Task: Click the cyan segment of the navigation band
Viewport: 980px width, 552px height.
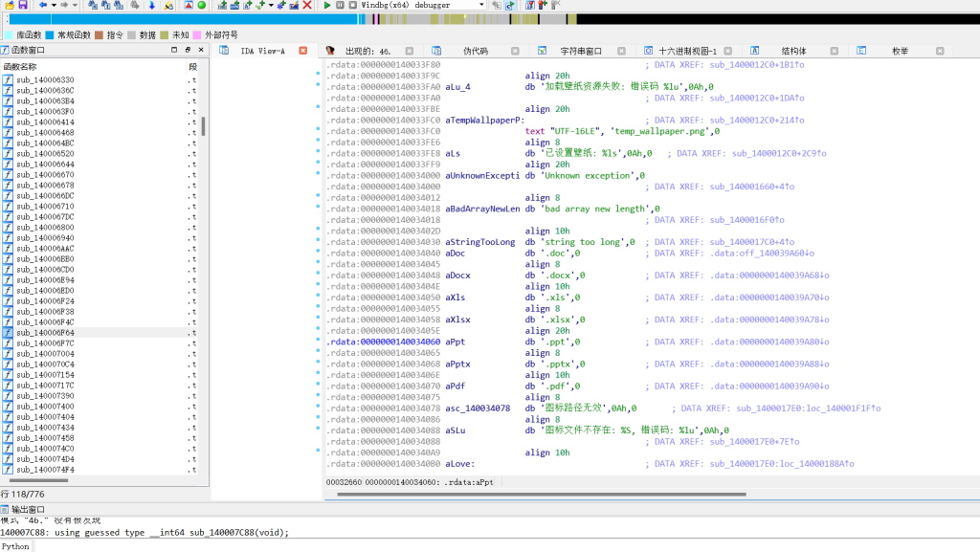Action: 182,19
